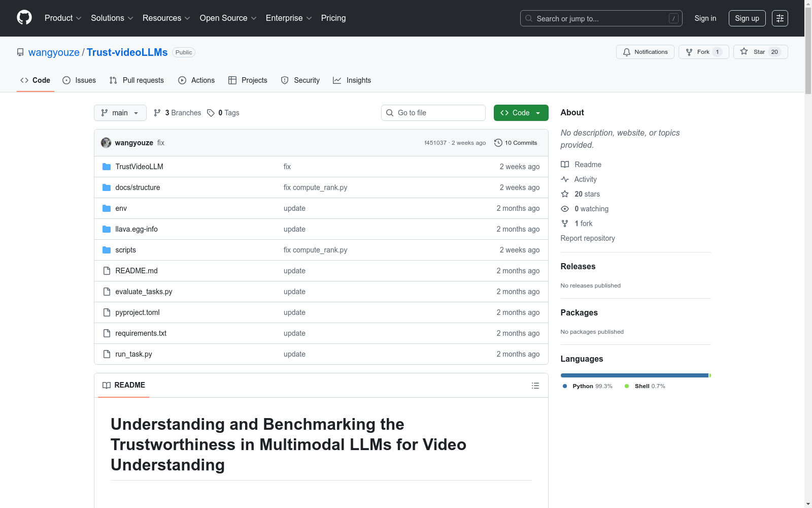Click the Sign up button
812x508 pixels.
[x=747, y=18]
